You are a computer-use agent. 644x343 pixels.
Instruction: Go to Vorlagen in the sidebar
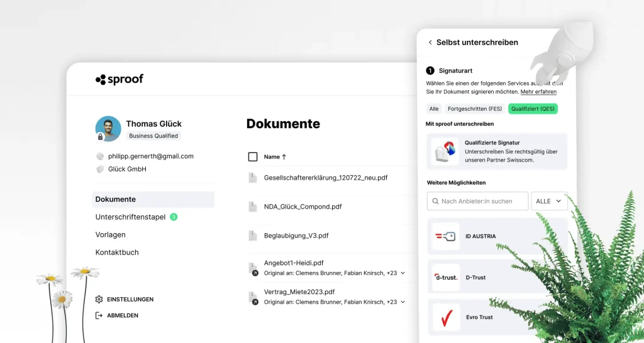point(111,234)
